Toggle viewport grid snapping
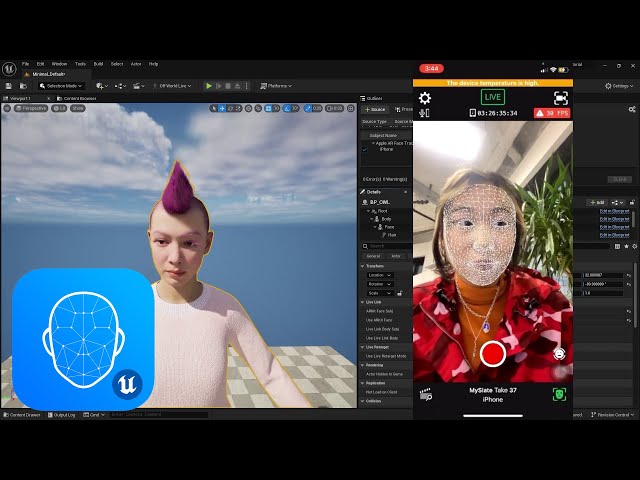 click(268, 109)
